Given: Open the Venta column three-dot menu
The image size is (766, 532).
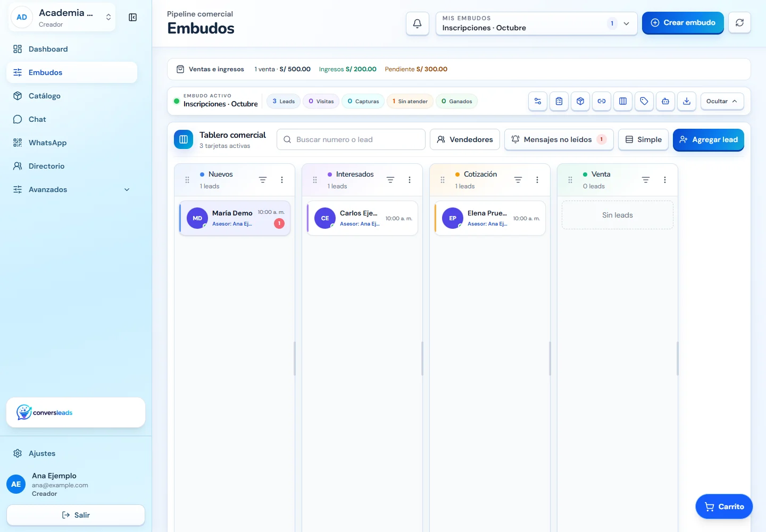Looking at the screenshot, I should click(x=665, y=180).
